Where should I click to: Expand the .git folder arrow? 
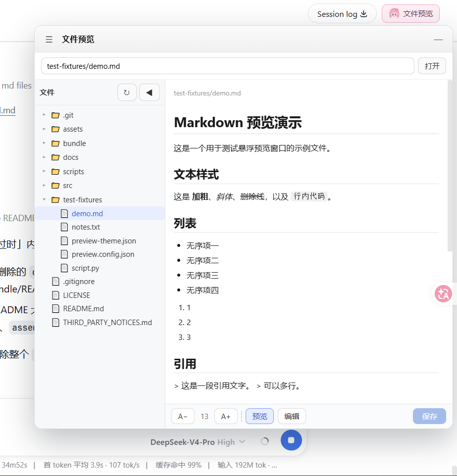(44, 115)
